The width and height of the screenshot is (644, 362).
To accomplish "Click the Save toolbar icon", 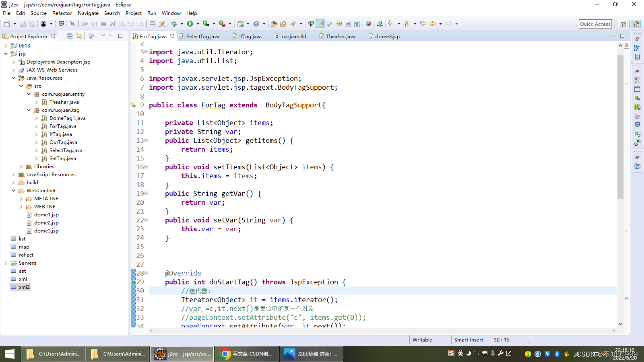I will pos(22,24).
